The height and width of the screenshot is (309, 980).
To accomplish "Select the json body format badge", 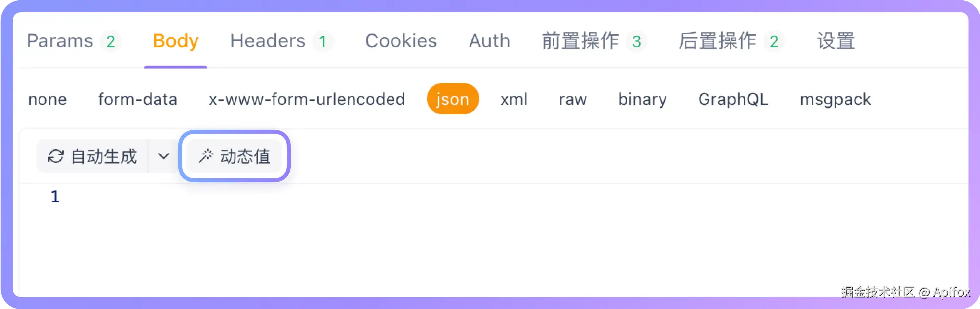I will point(452,99).
